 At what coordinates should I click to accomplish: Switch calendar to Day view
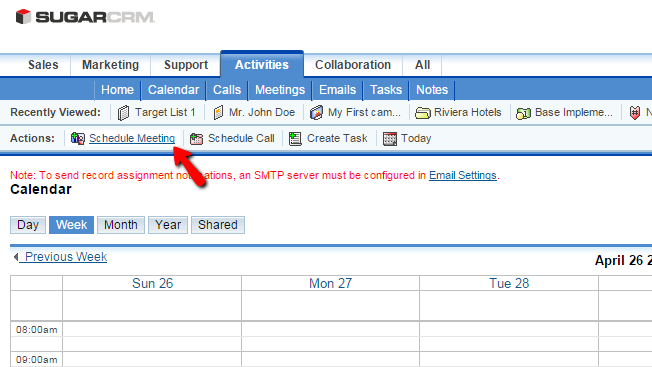(28, 225)
